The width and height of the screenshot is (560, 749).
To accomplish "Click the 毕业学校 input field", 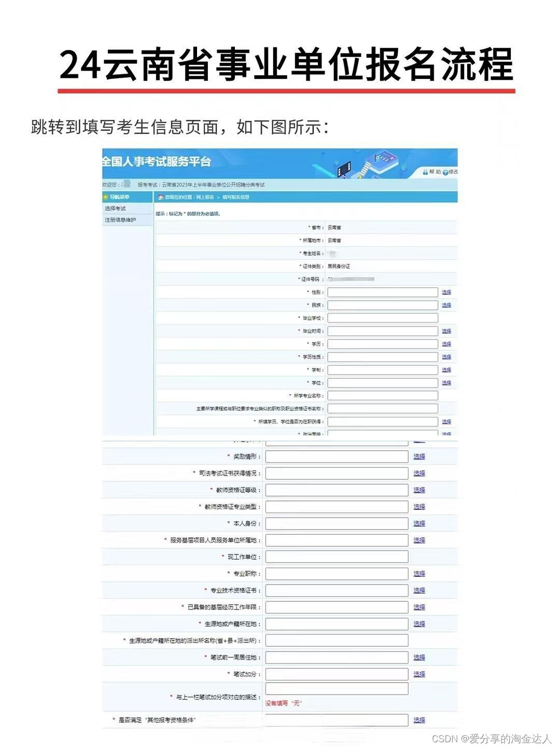I will (383, 318).
